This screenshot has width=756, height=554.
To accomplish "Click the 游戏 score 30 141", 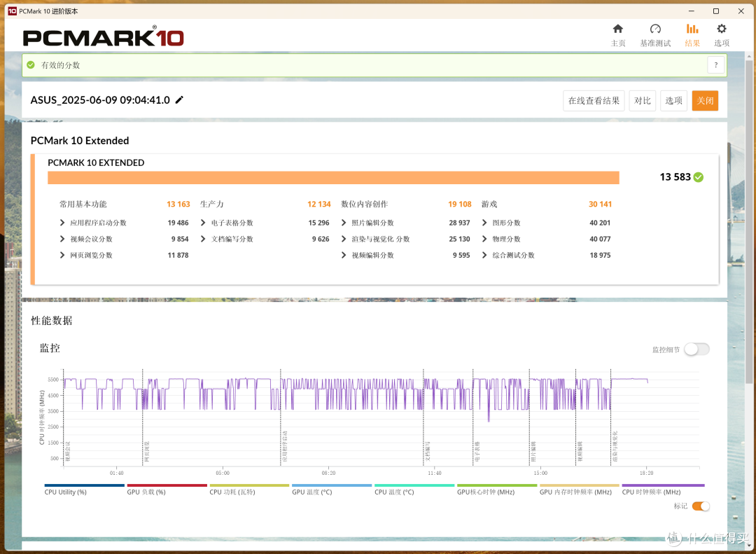I will pos(601,204).
